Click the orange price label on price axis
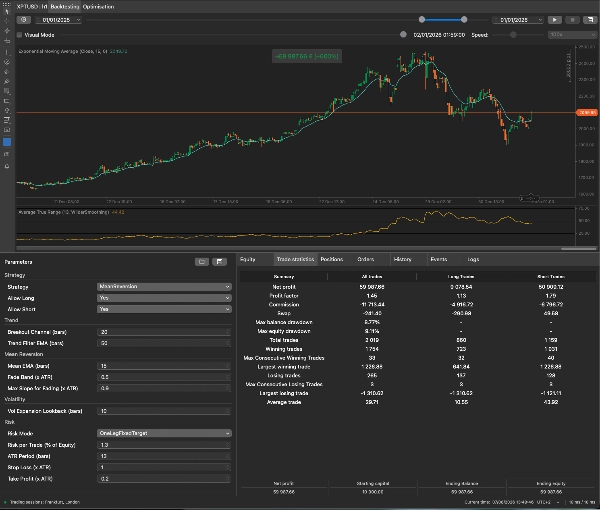Viewport: 600px width, 510px height. [x=587, y=112]
